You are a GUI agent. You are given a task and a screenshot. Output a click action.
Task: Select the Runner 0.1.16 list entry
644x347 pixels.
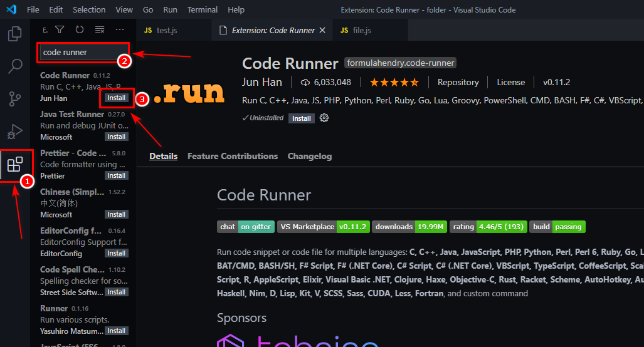pos(84,319)
